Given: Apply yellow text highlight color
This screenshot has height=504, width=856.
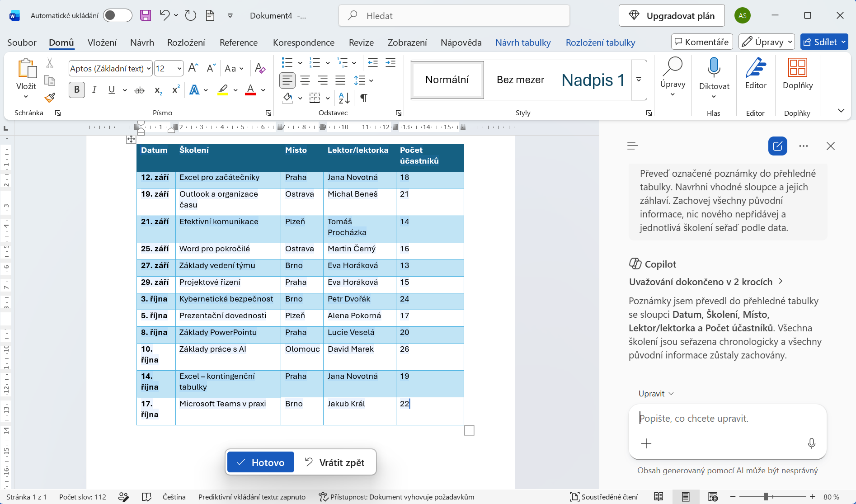Looking at the screenshot, I should 223,90.
